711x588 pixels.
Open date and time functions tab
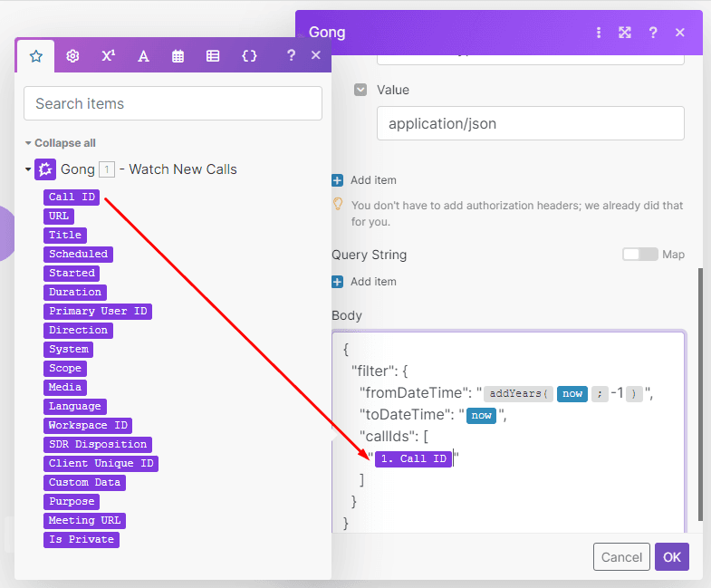point(178,55)
